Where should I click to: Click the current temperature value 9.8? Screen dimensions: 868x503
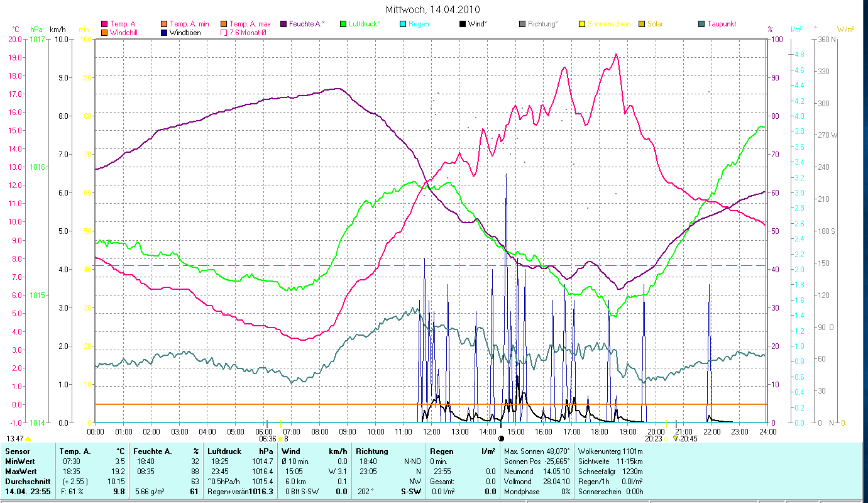click(x=119, y=492)
